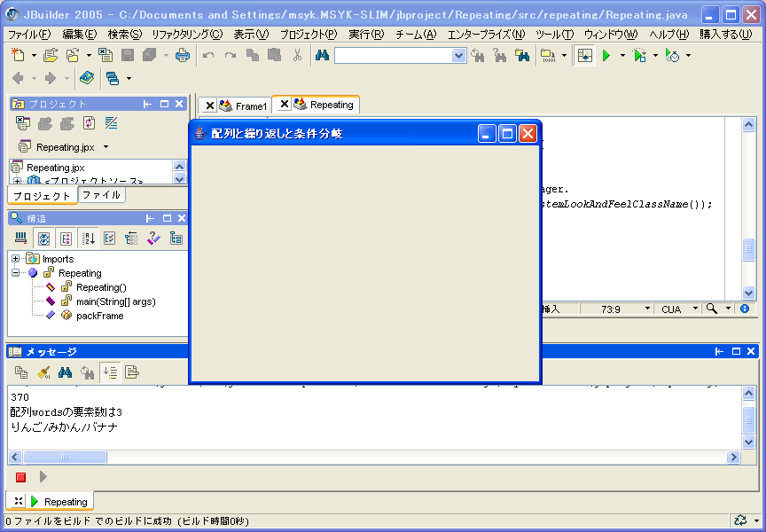Toggle auto-scroll button in message pane toolbar
Screen dimensions: 766x532
[110, 372]
